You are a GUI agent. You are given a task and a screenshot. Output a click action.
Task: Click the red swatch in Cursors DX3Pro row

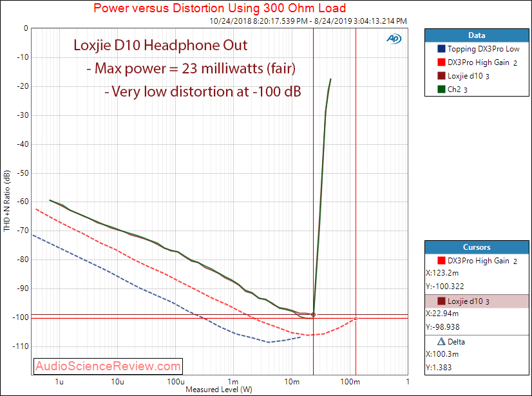pos(441,261)
